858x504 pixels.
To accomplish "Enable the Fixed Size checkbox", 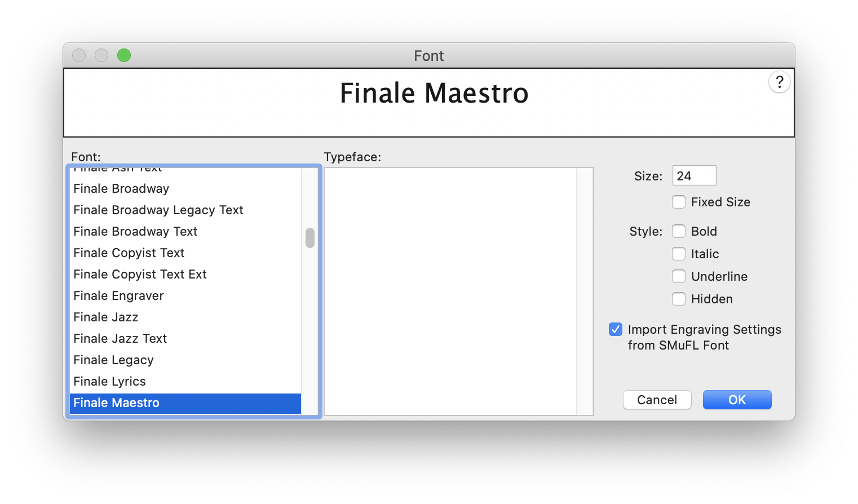I will (x=679, y=202).
